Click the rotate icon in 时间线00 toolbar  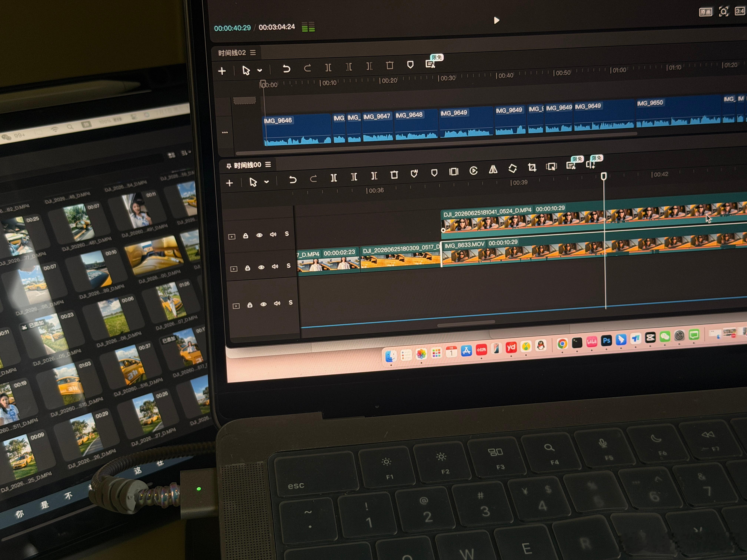pos(513,169)
